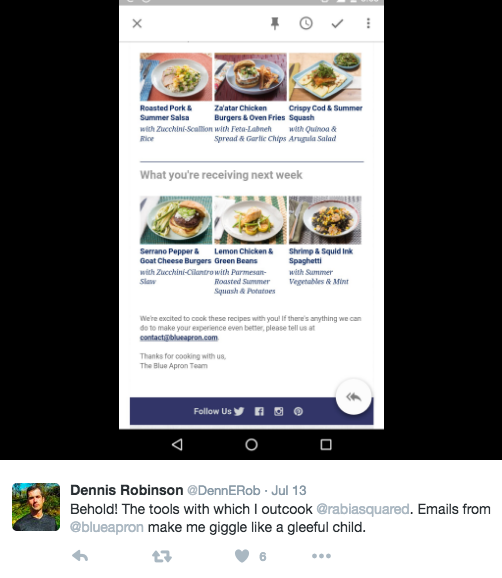Open the Facebook icon in Follow Us bar
Image resolution: width=502 pixels, height=578 pixels.
[x=259, y=411]
